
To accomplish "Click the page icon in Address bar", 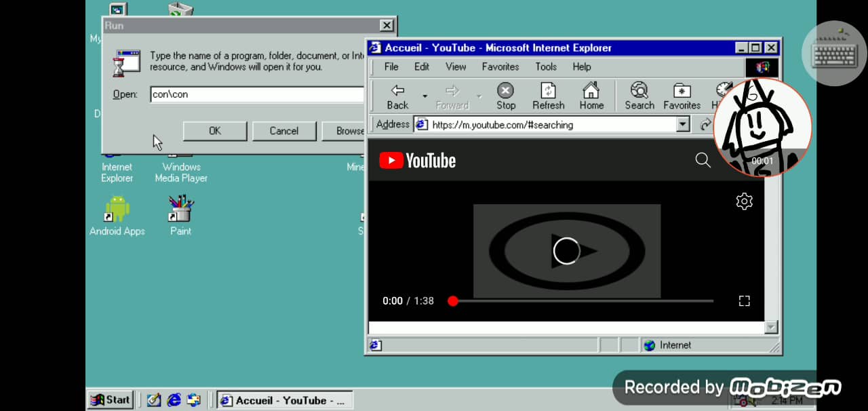I will pyautogui.click(x=422, y=125).
